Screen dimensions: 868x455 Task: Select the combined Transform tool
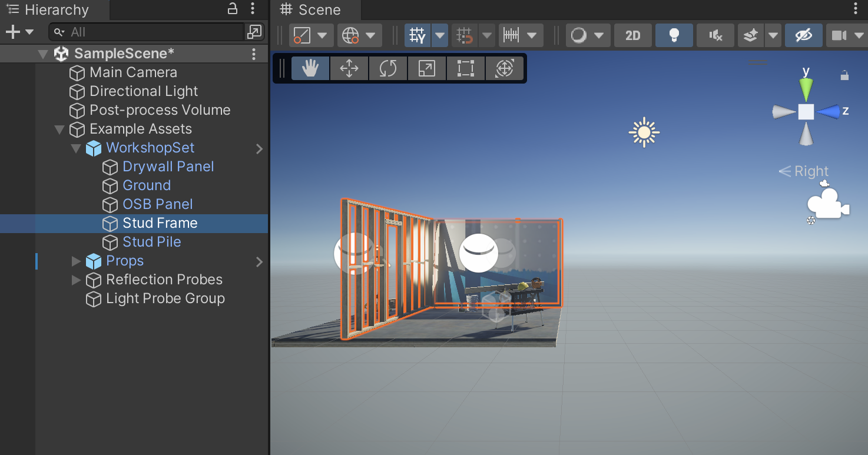(x=505, y=68)
